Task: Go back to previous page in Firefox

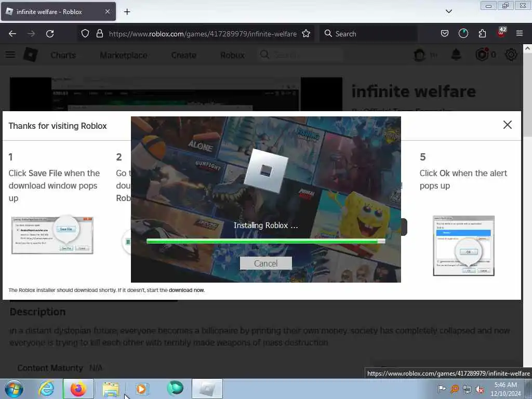Action: (x=12, y=34)
